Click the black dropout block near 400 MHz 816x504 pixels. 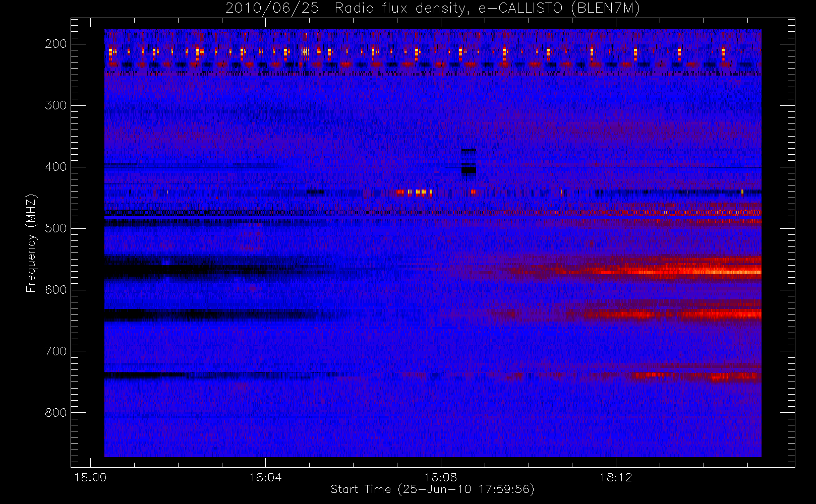point(469,170)
